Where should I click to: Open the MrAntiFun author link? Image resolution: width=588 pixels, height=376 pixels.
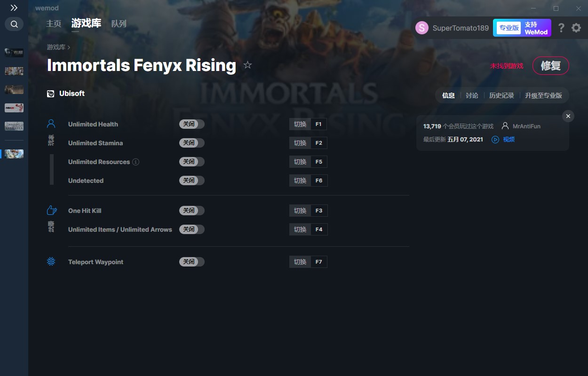coord(526,126)
